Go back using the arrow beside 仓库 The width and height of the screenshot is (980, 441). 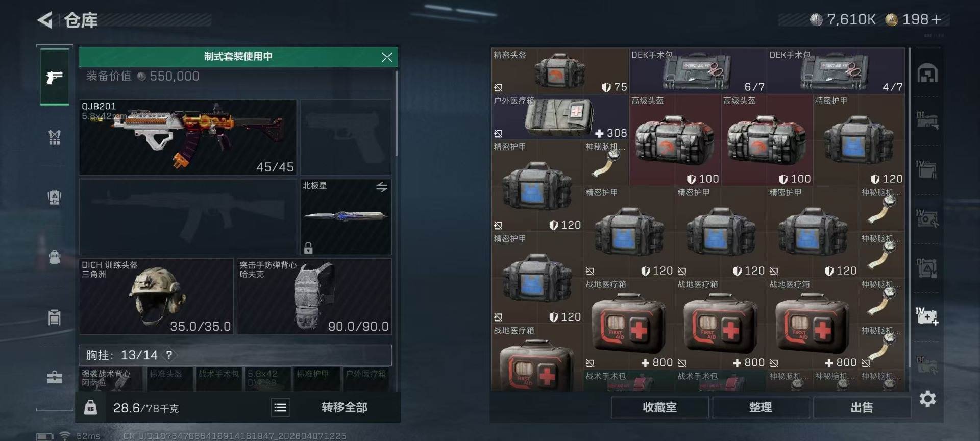[45, 20]
